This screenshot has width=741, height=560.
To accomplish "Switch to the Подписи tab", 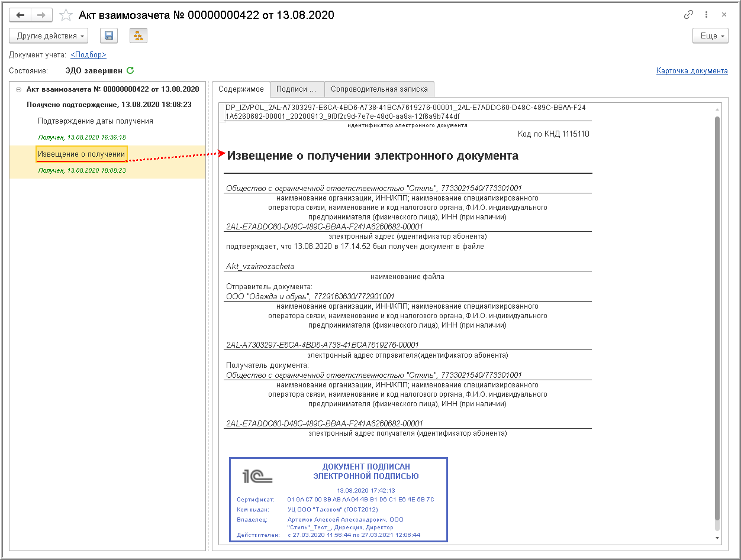I will coord(297,89).
